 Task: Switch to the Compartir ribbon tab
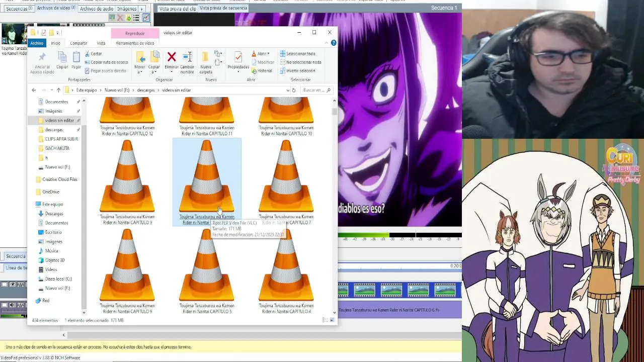pyautogui.click(x=78, y=43)
